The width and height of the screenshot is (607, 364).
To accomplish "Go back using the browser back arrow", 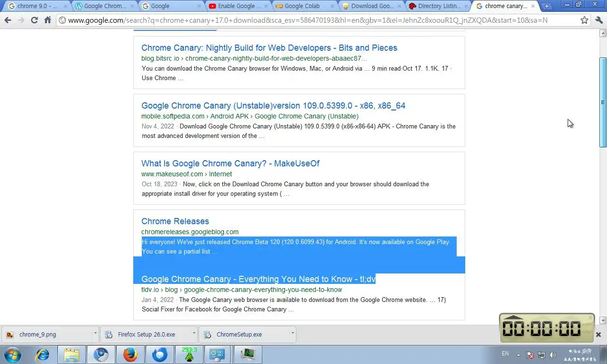I will pos(8,20).
